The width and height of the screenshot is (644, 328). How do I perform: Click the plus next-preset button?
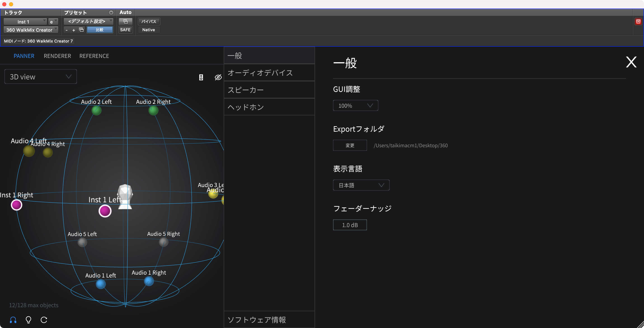click(x=73, y=30)
